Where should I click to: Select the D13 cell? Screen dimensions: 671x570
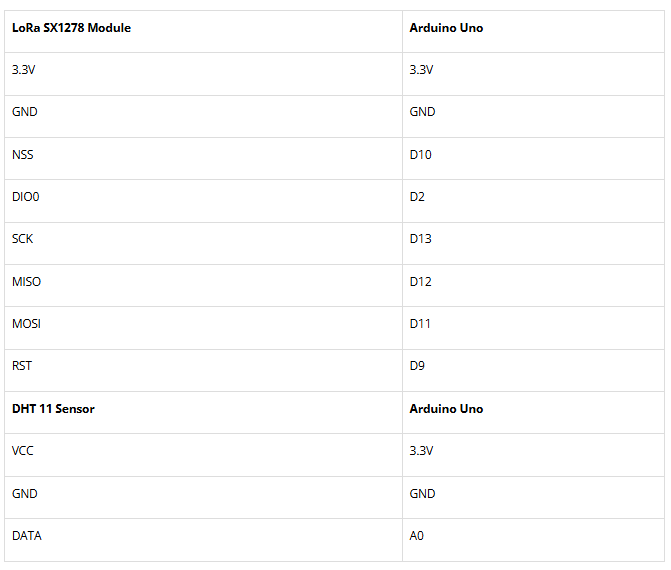pos(420,239)
